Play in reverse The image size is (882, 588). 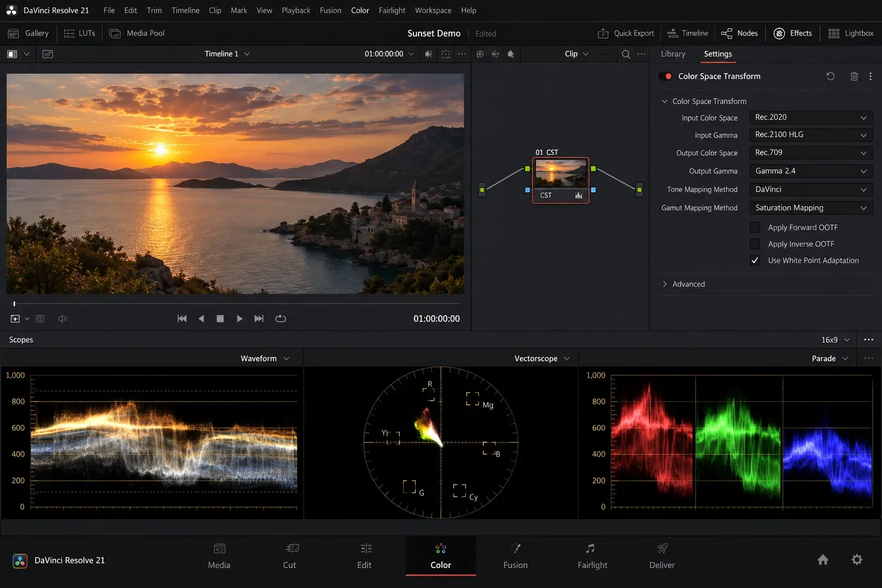(x=201, y=319)
